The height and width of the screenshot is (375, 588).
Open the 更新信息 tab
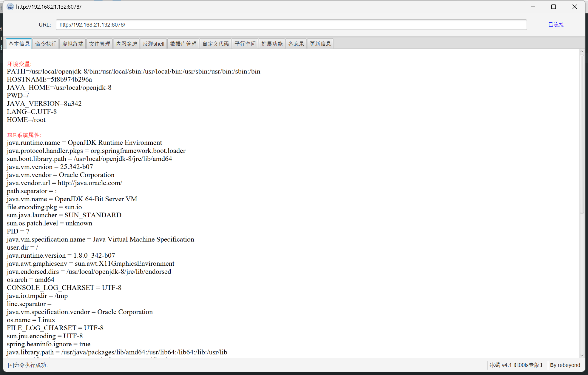320,44
